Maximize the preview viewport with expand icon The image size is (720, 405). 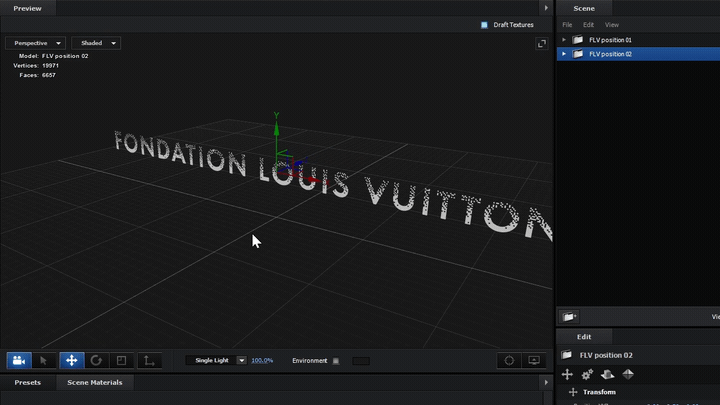pyautogui.click(x=542, y=44)
